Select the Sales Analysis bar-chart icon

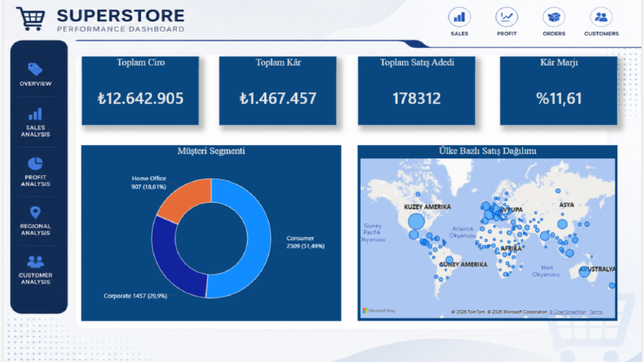(35, 114)
